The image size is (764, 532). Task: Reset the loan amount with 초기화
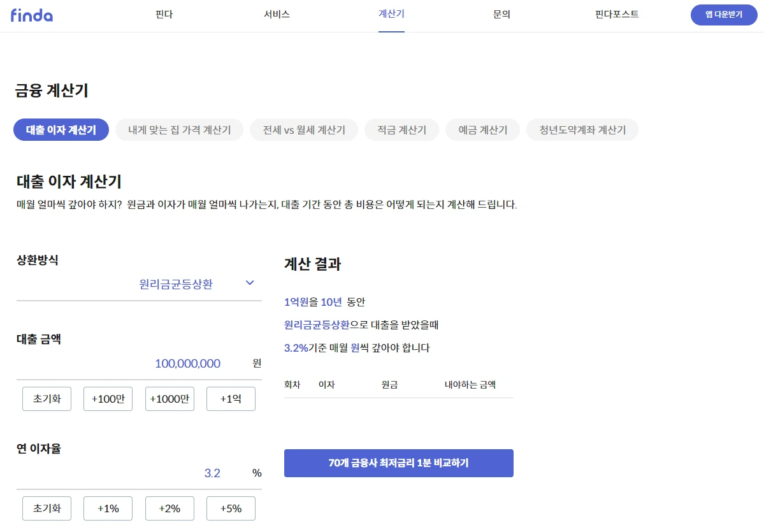tap(47, 398)
